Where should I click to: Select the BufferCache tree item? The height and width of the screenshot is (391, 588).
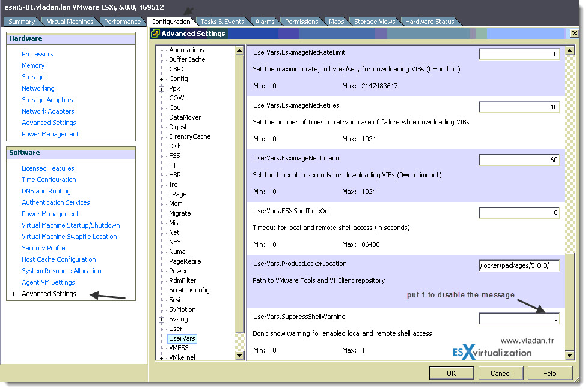point(187,60)
